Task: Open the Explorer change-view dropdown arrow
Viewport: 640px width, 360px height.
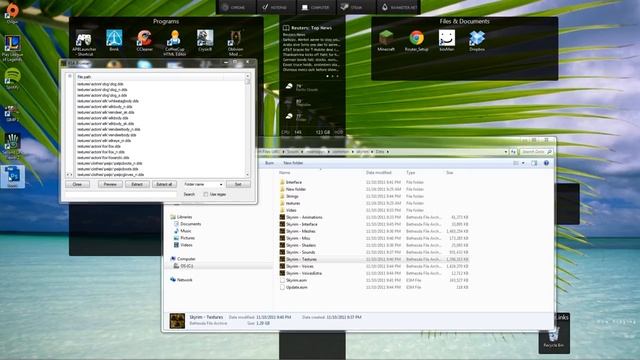Action: tap(523, 163)
